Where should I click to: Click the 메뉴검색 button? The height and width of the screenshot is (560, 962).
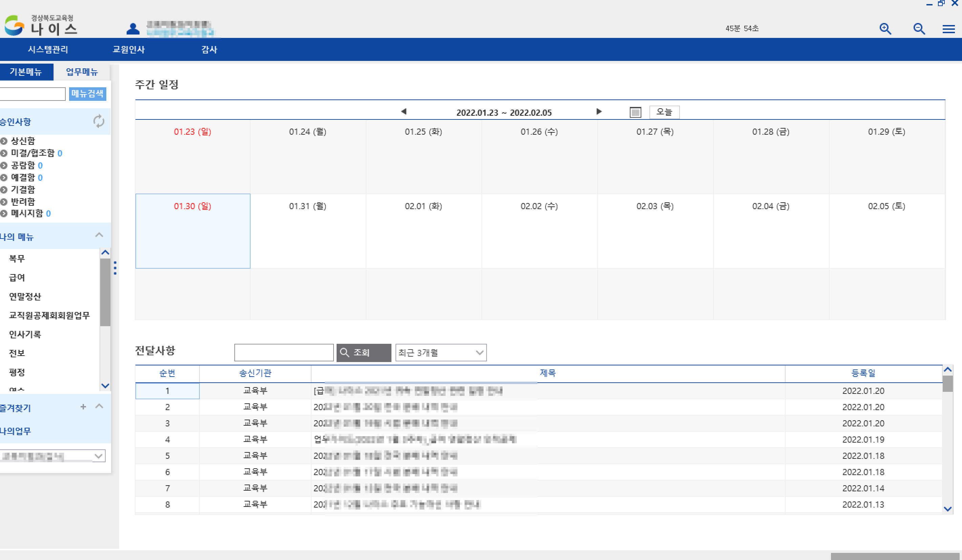tap(87, 93)
